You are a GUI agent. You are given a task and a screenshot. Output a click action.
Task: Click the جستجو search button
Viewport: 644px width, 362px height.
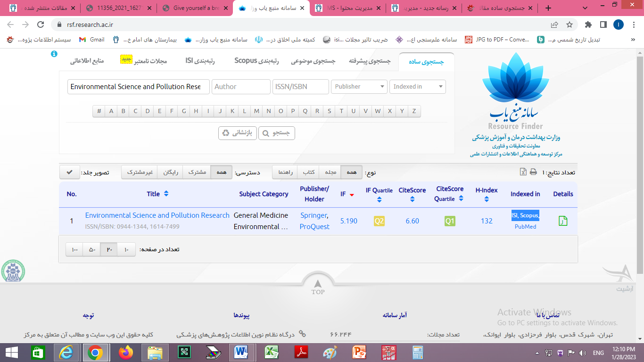click(x=277, y=133)
